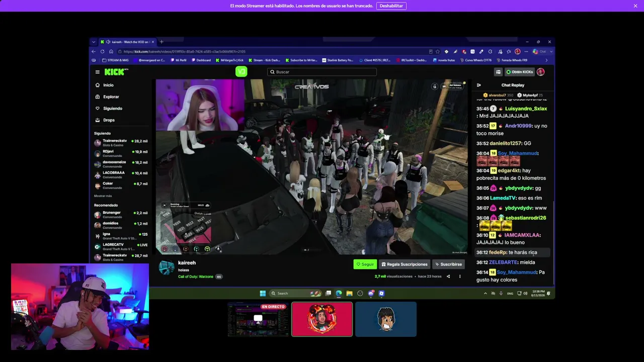Click the kaireeh channel avatar
This screenshot has height=362, width=644.
pyautogui.click(x=167, y=268)
